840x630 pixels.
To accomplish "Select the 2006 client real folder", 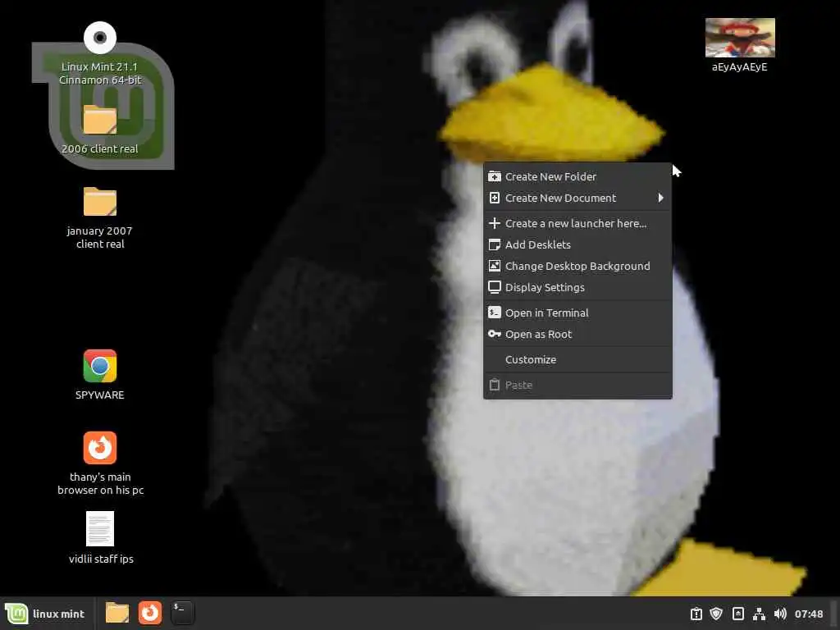I will click(x=100, y=119).
